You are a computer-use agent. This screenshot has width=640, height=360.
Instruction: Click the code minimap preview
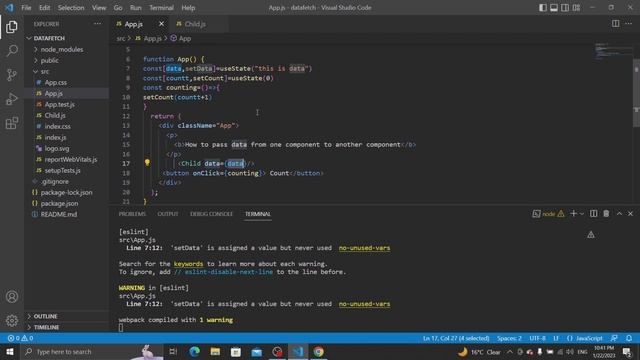(x=612, y=51)
